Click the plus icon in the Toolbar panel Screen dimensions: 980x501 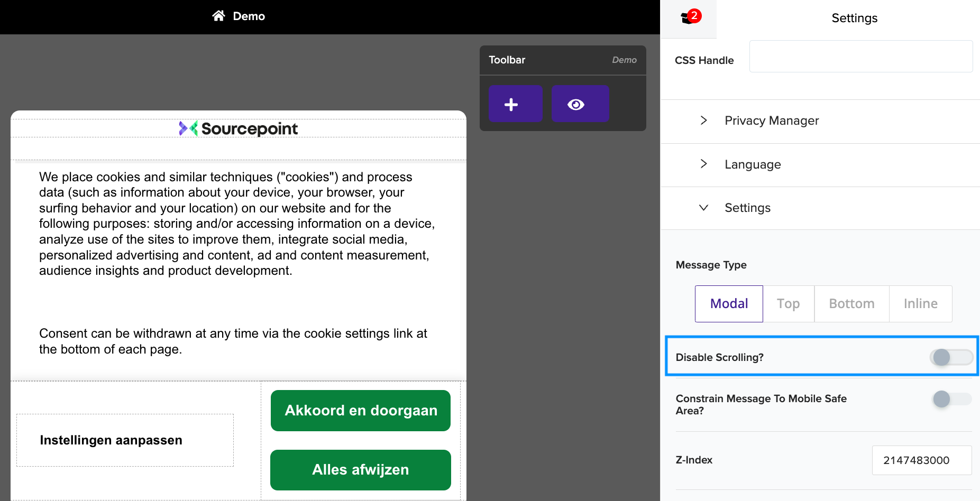[515, 104]
